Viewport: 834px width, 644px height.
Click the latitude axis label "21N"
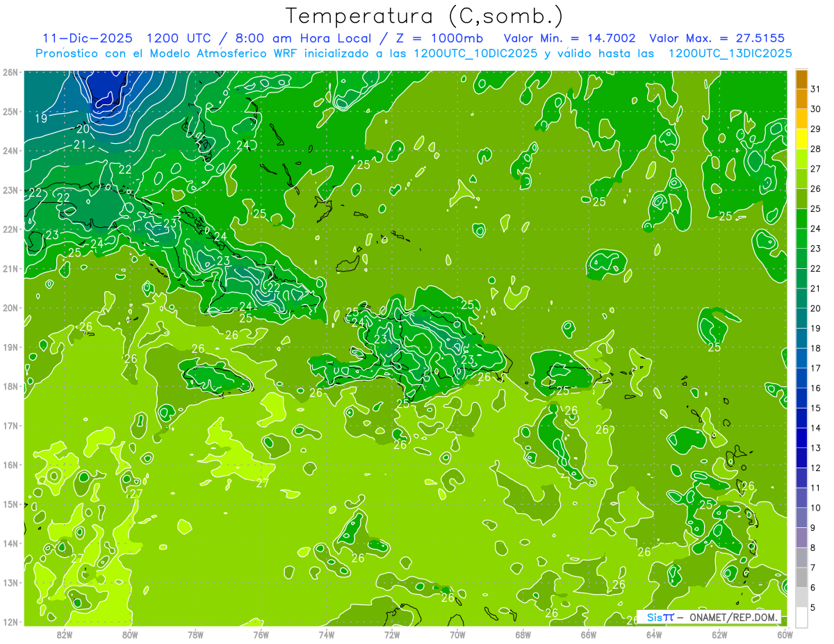[x=10, y=268]
